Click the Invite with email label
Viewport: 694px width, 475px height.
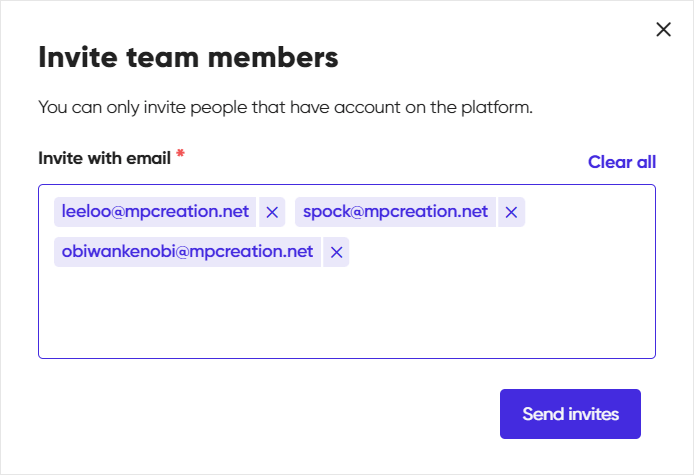coord(104,158)
